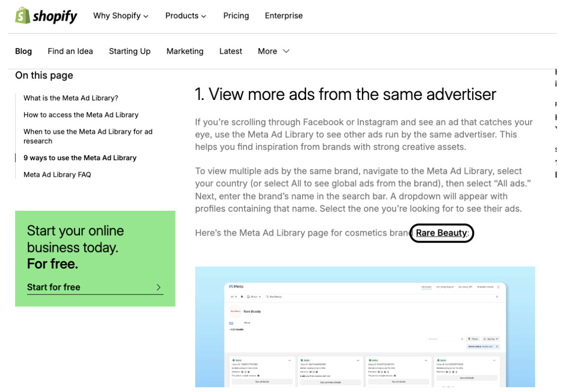
Task: Open the Meta Ad Library screenshot image
Action: 365,327
